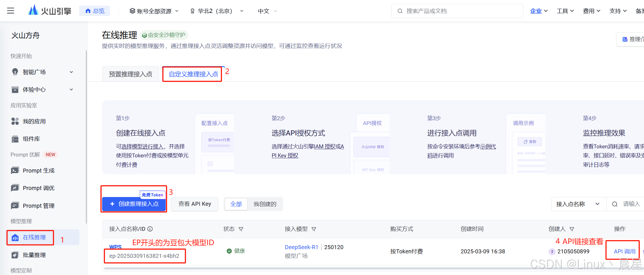Open the 接入点名称 search type dropdown
This screenshot has height=275, width=644.
click(x=579, y=204)
